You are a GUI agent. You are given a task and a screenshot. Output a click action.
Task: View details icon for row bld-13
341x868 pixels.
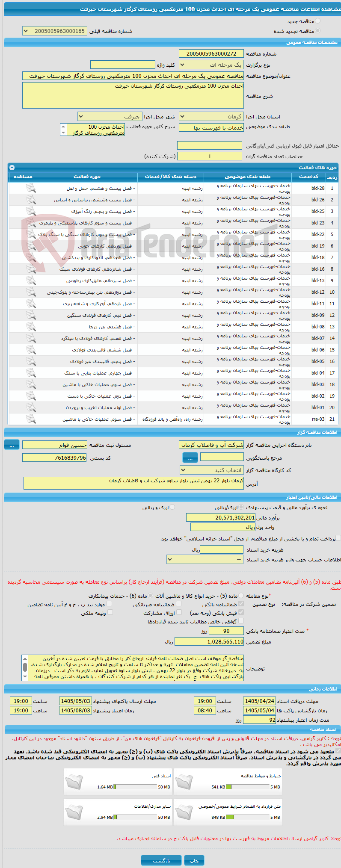coord(31,280)
